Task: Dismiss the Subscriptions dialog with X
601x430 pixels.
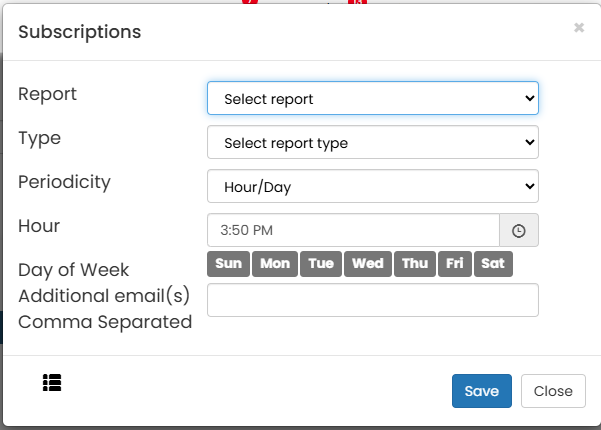Action: [579, 28]
